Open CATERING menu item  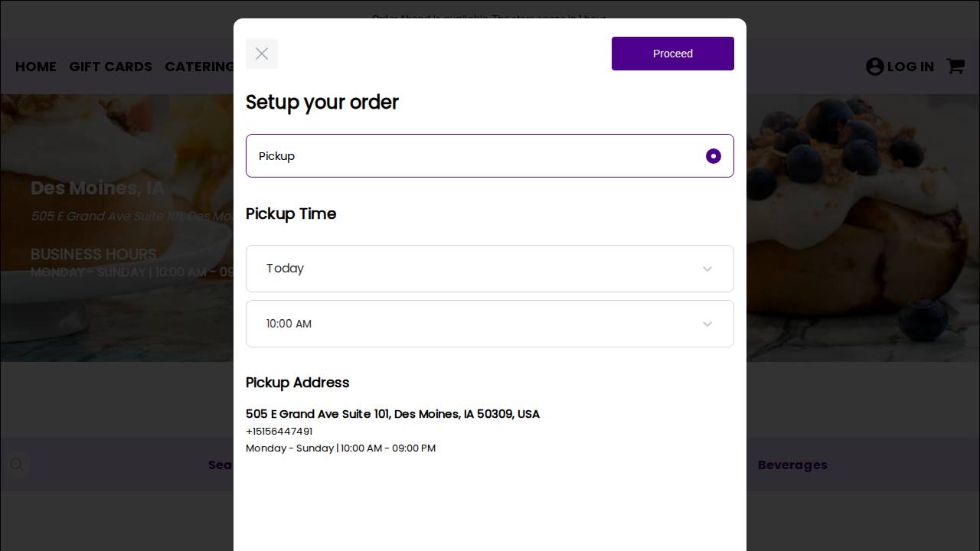199,67
